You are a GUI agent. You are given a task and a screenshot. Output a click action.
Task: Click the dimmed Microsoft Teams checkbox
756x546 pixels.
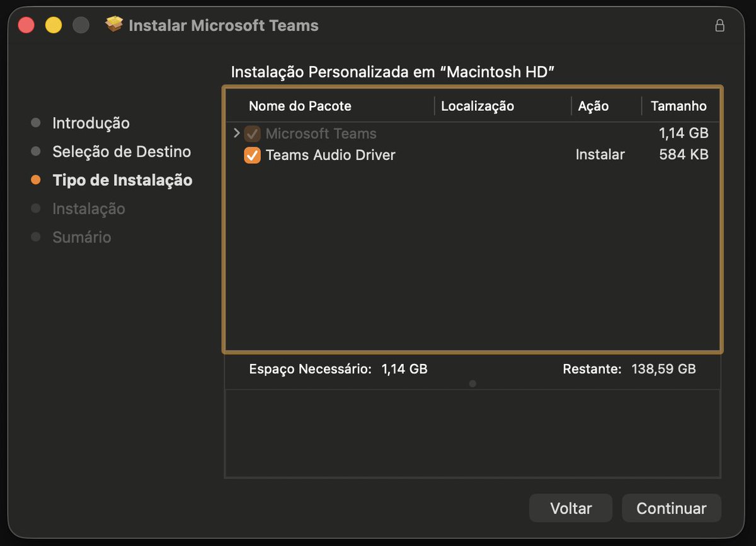click(252, 134)
